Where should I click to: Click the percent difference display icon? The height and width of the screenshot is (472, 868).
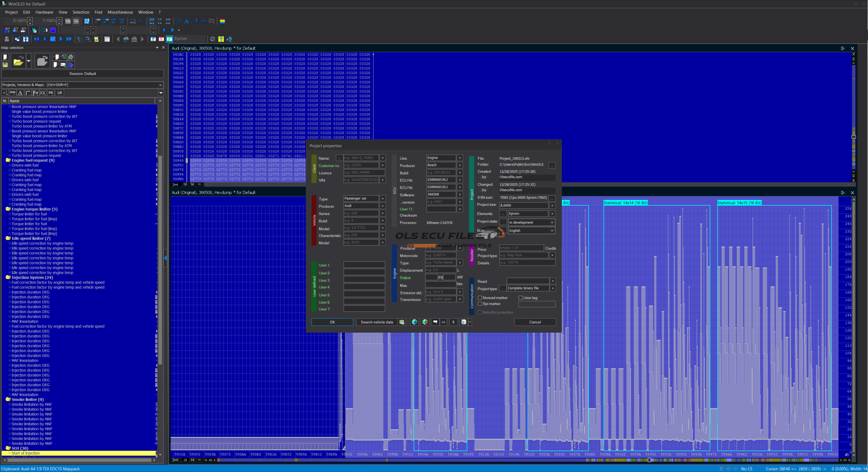click(x=179, y=21)
